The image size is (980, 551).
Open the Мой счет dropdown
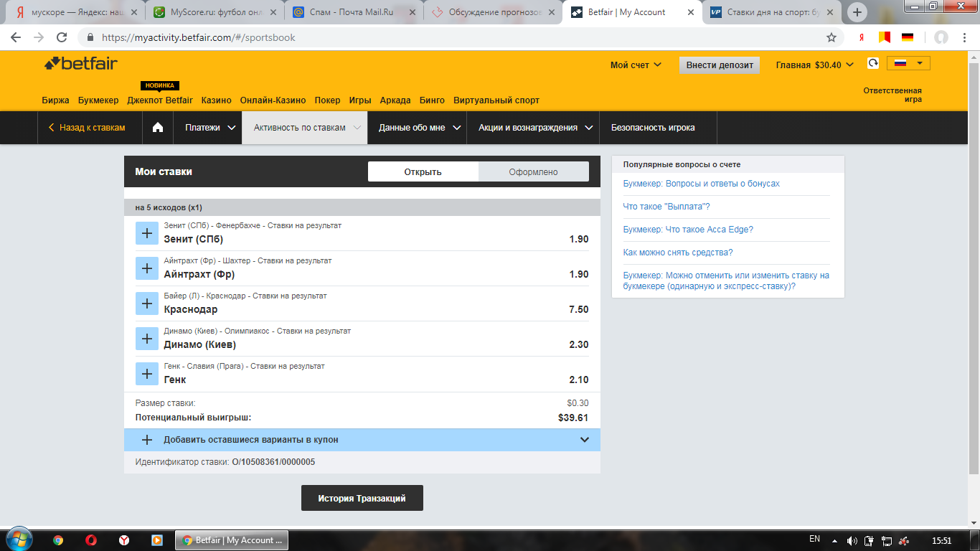[x=635, y=65]
